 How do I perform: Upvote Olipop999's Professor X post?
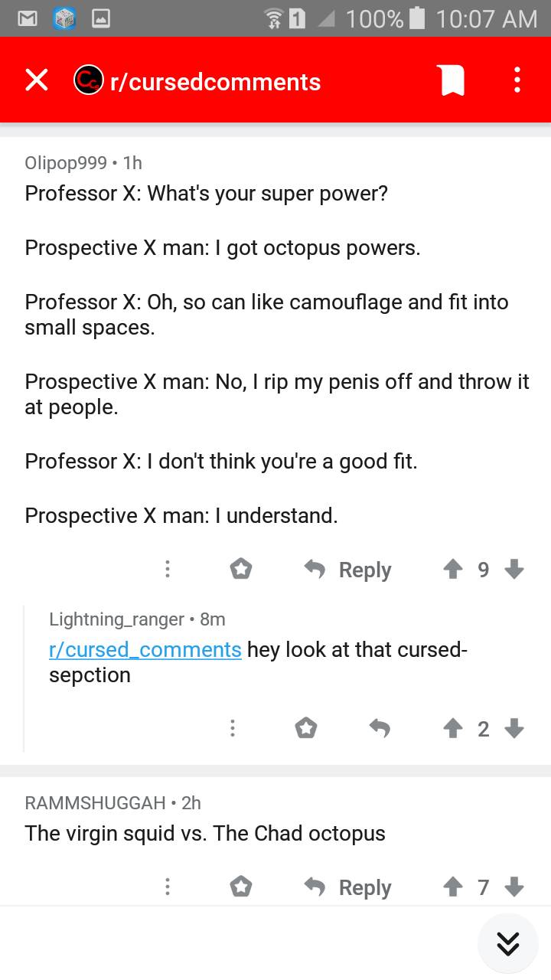click(x=452, y=569)
